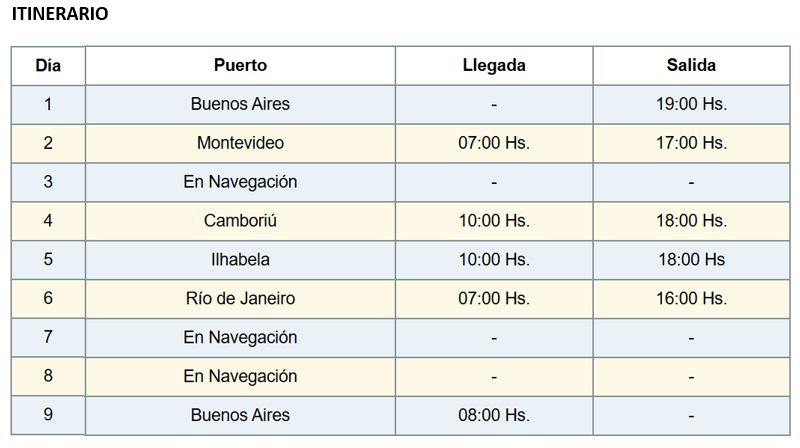Select the Día column header

[48, 66]
